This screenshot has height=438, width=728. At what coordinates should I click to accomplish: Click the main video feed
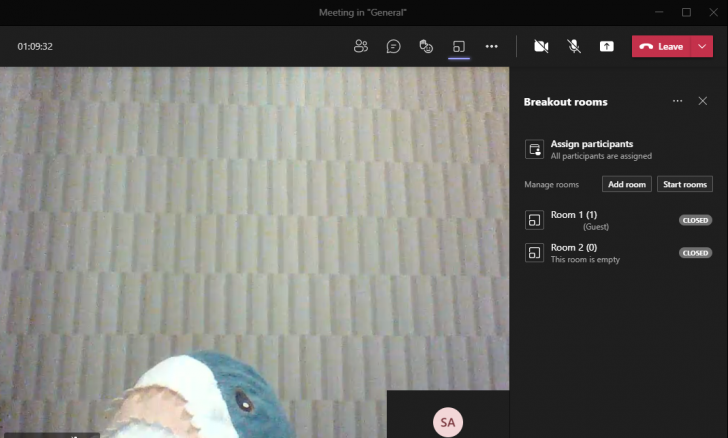254,252
